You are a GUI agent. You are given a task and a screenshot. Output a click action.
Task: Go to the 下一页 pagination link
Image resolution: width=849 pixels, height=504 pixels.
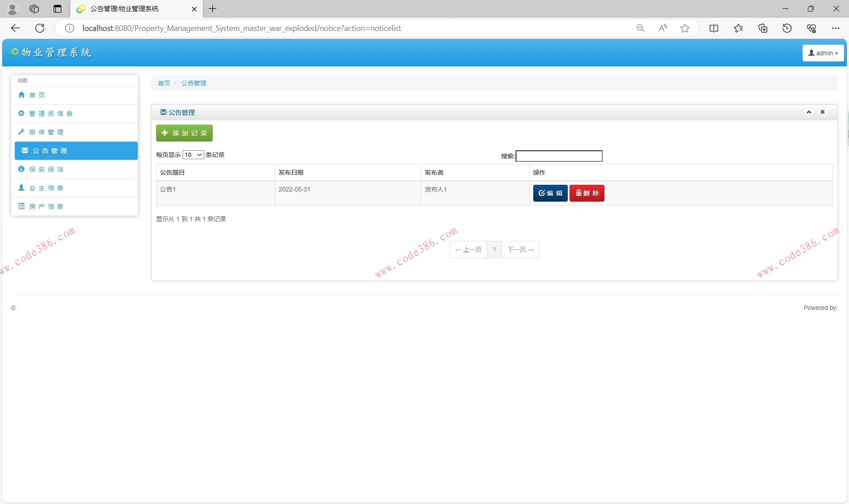tap(520, 250)
